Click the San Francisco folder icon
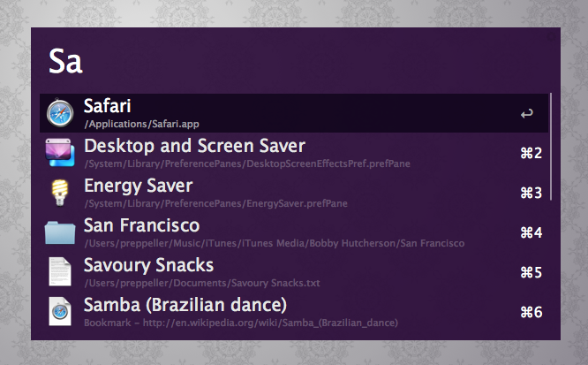This screenshot has width=588, height=365. [x=61, y=232]
